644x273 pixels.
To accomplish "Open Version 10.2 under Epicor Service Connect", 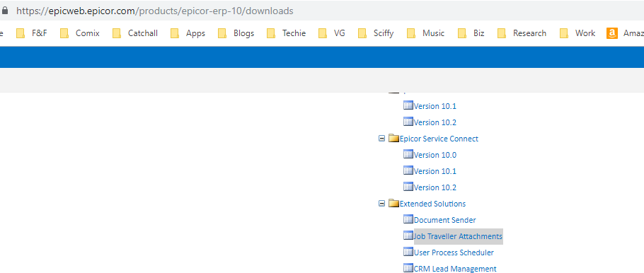I will coord(435,187).
